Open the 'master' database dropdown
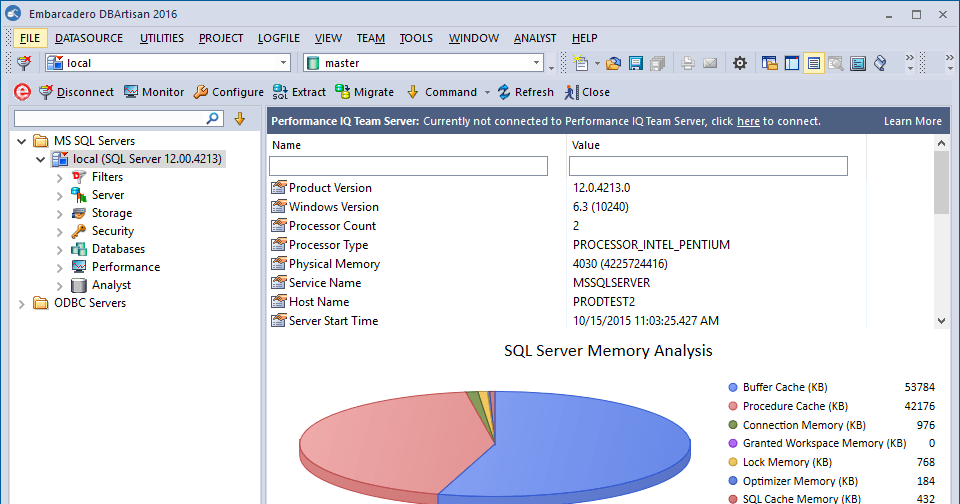The width and height of the screenshot is (960, 504). pyautogui.click(x=533, y=63)
